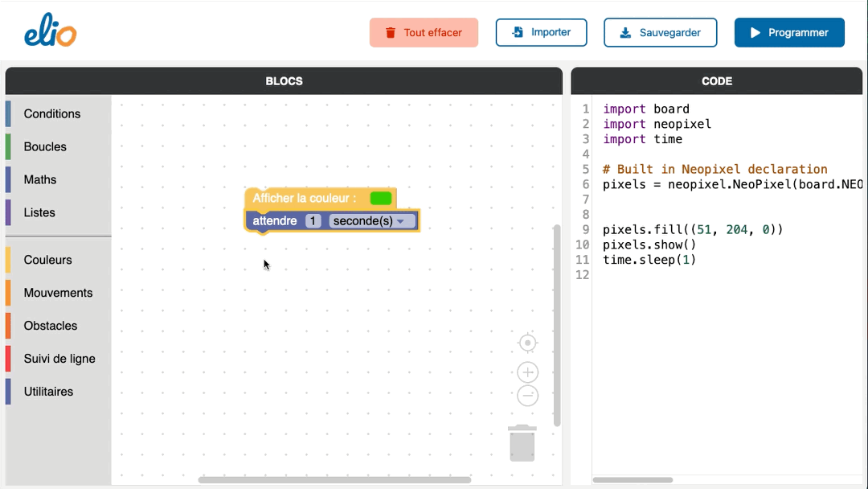Zoom in with the plus icon
The height and width of the screenshot is (489, 868).
tap(527, 372)
